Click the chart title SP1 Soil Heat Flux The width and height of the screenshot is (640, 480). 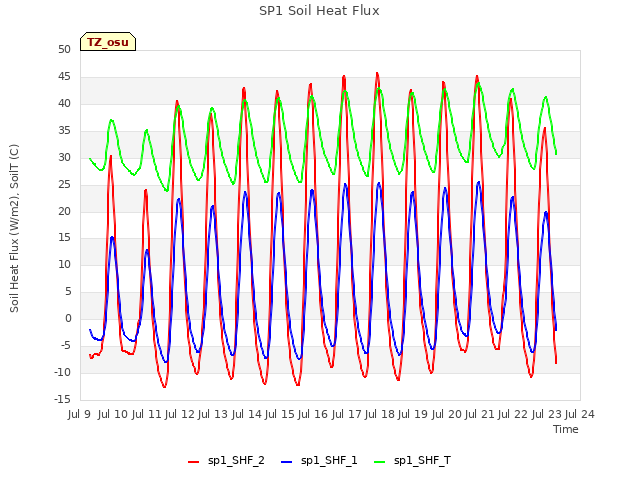pos(319,11)
